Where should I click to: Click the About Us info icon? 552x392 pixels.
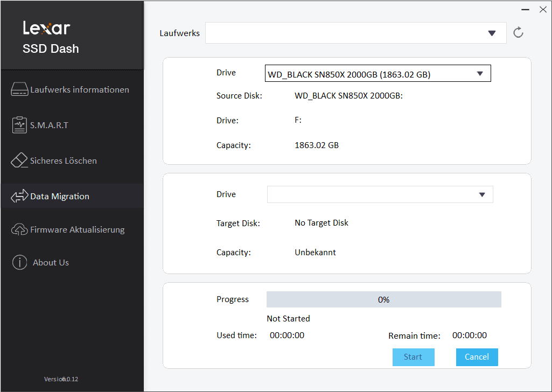19,262
